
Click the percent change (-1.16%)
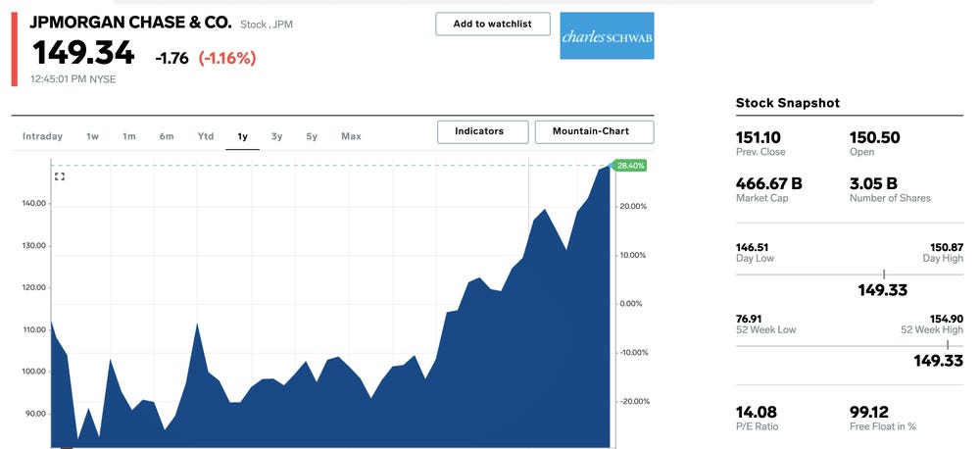(x=227, y=58)
